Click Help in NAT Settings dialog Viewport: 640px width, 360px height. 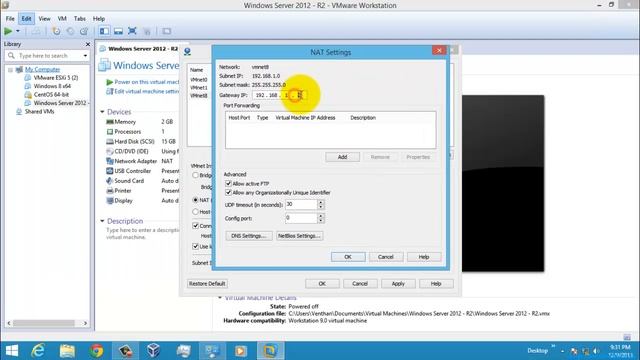[x=424, y=257]
